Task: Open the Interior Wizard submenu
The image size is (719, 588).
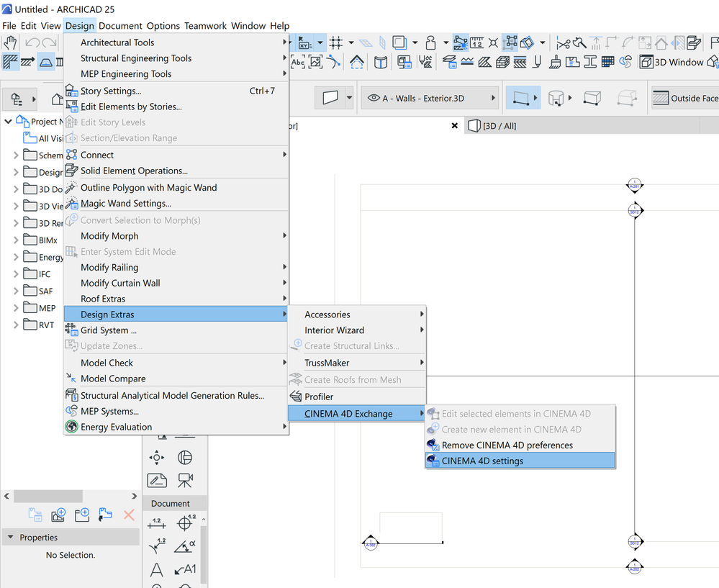Action: 357,330
